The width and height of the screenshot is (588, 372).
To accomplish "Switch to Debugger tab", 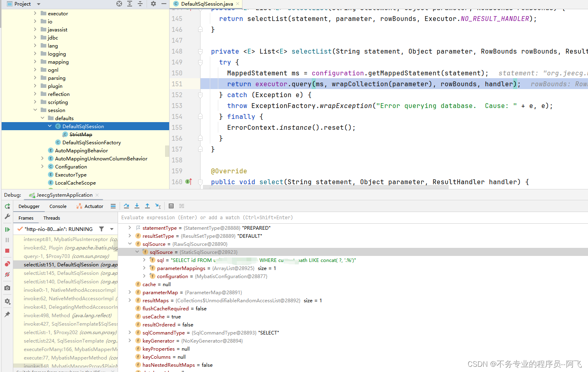I will (x=29, y=206).
